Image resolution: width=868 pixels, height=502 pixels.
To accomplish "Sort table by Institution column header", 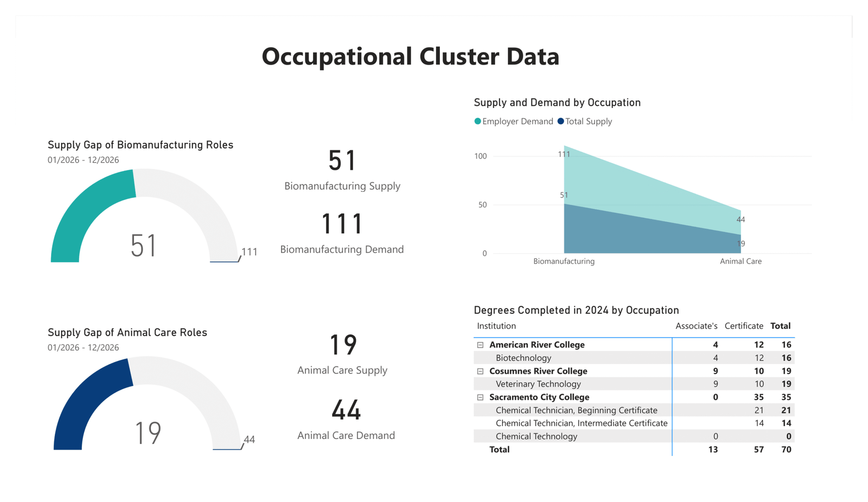I will tap(496, 326).
